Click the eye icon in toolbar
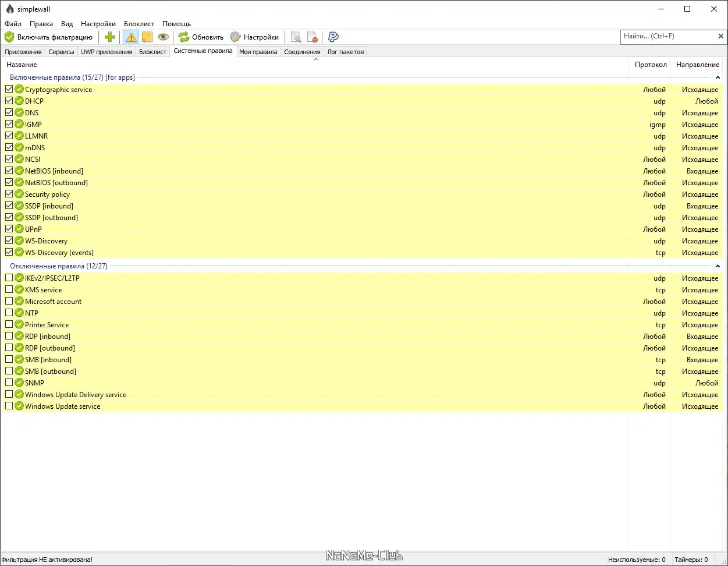 tap(164, 37)
